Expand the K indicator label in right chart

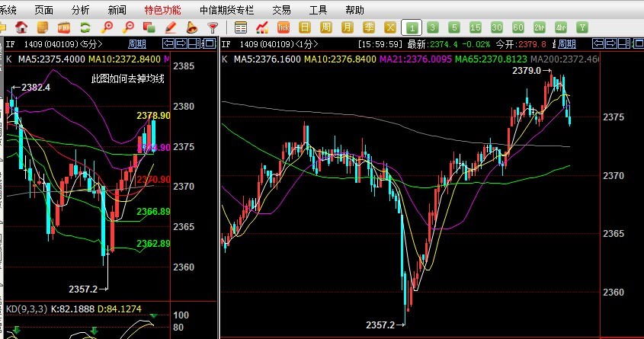tap(225, 59)
